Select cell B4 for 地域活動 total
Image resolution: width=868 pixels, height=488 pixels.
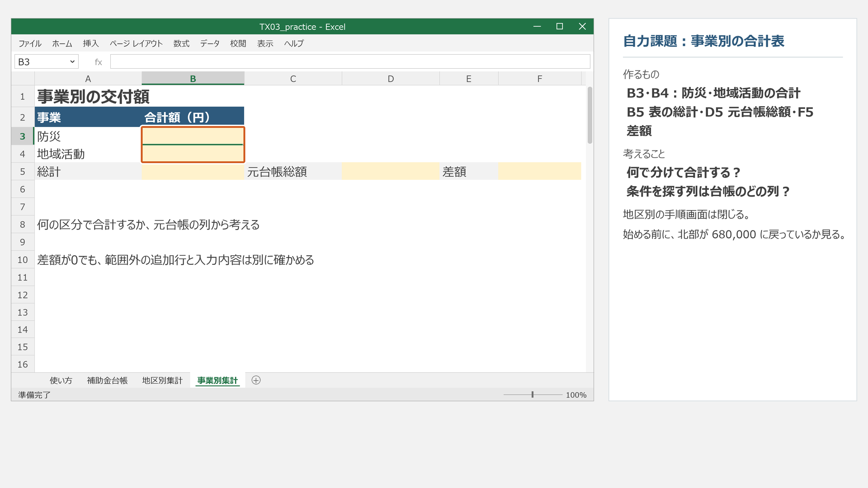[x=193, y=154]
